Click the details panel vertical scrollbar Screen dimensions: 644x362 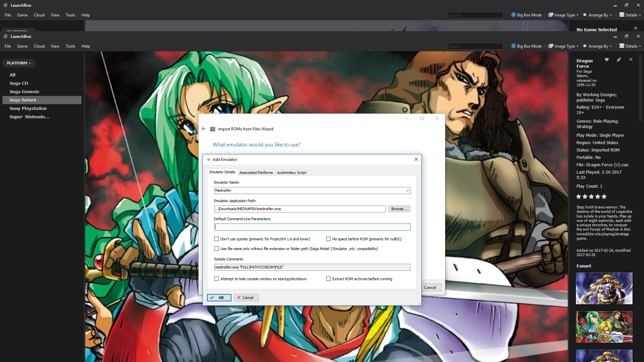pos(640,87)
